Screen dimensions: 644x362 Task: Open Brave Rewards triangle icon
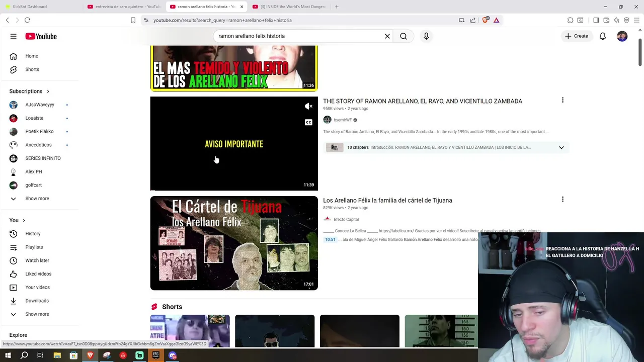(496, 20)
